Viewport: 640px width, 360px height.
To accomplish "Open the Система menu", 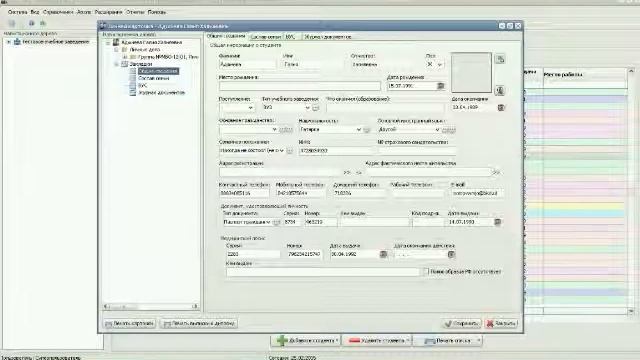I will [17, 12].
